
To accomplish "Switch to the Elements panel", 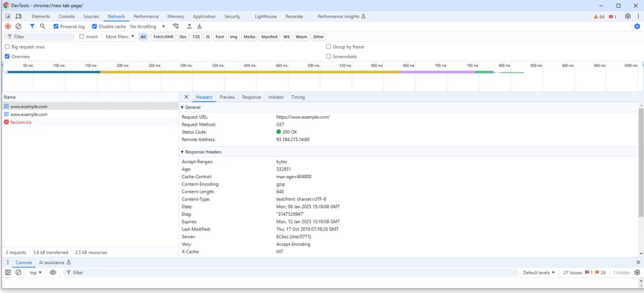I will tap(41, 17).
